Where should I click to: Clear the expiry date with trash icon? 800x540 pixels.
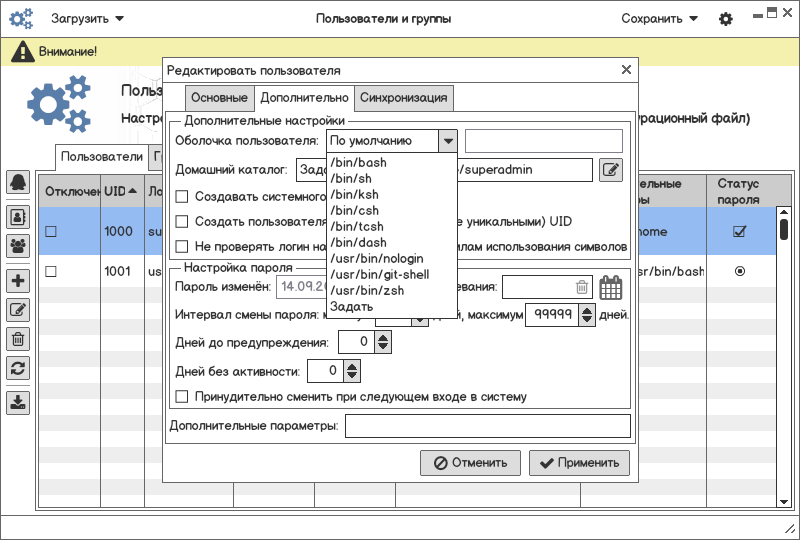pyautogui.click(x=581, y=287)
